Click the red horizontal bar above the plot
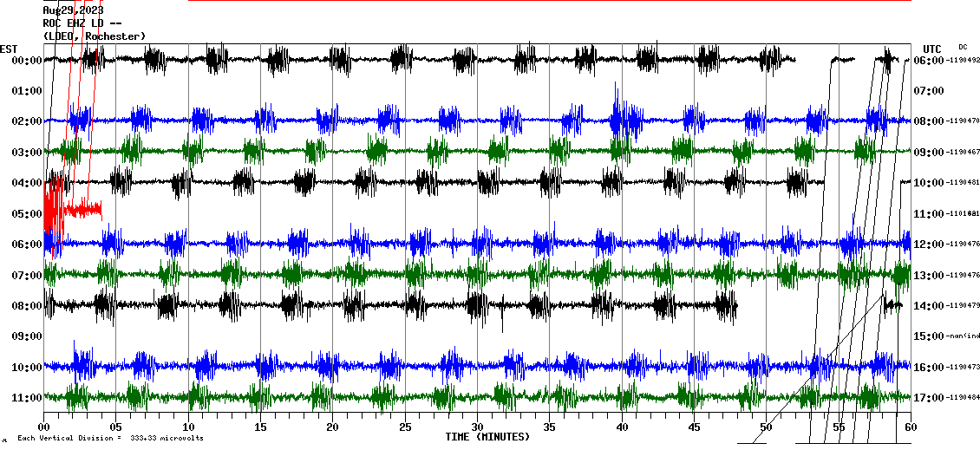Viewport: 980px width, 450px height. click(x=549, y=1)
